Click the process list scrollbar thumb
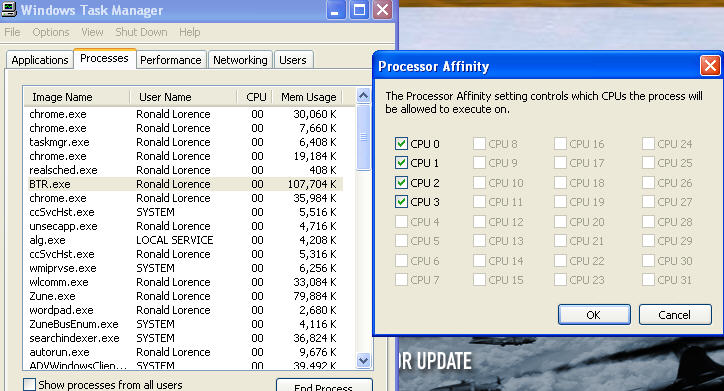Image resolution: width=724 pixels, height=391 pixels. click(x=363, y=137)
